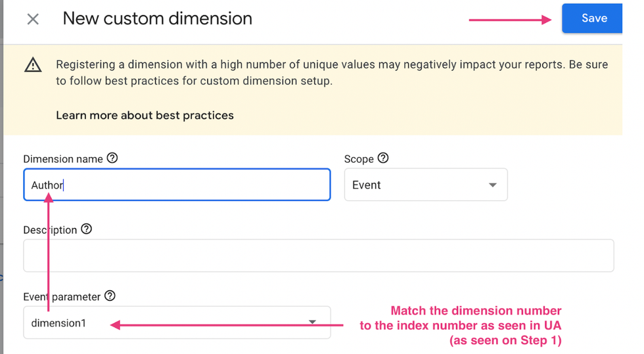Click the help icon beside Dimension name
This screenshot has height=354, width=644.
click(112, 158)
